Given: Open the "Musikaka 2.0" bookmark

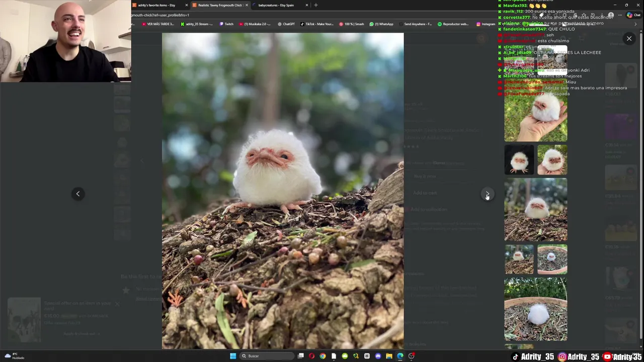Looking at the screenshot, I should pyautogui.click(x=255, y=24).
